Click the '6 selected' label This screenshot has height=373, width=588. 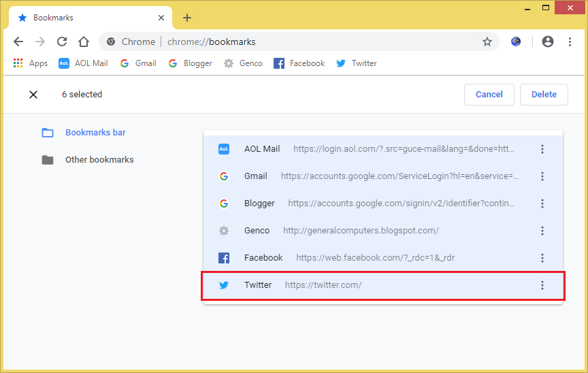pos(82,95)
